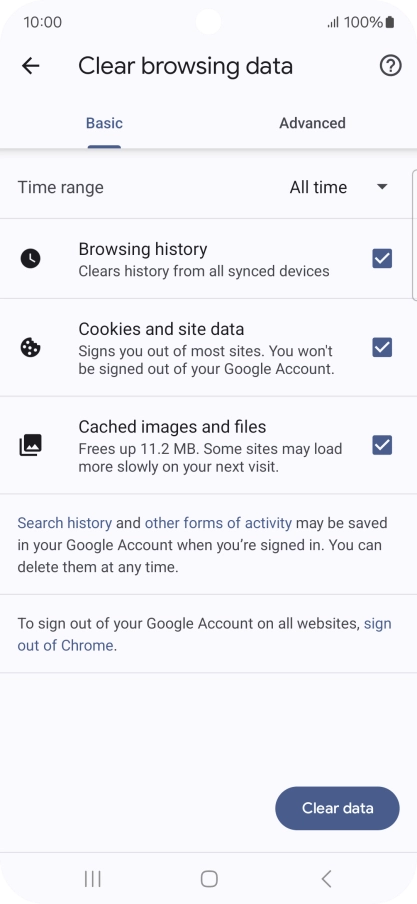
Task: Open the Time range dropdown arrow
Action: [382, 187]
